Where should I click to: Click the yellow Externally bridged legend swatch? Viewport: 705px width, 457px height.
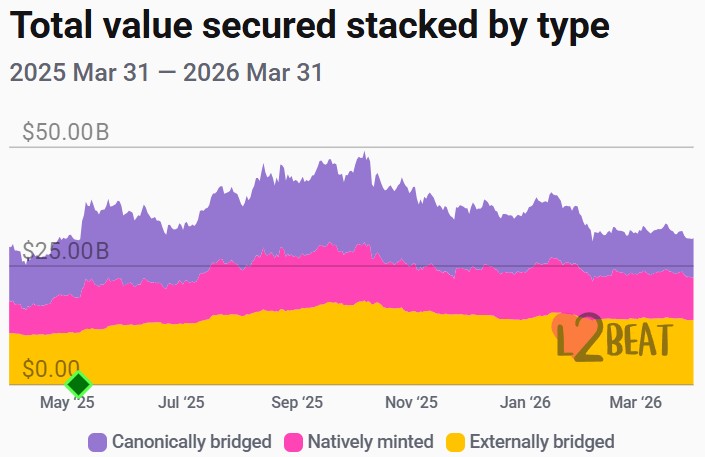pyautogui.click(x=455, y=441)
